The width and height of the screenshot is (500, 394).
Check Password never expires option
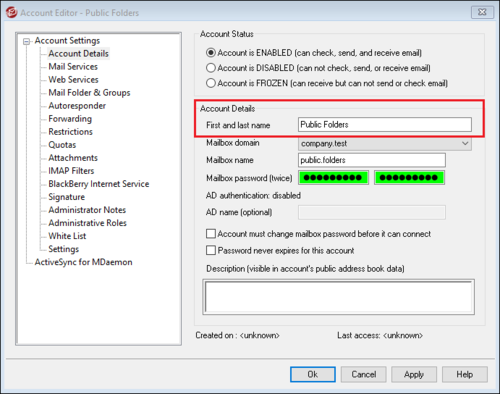click(211, 250)
